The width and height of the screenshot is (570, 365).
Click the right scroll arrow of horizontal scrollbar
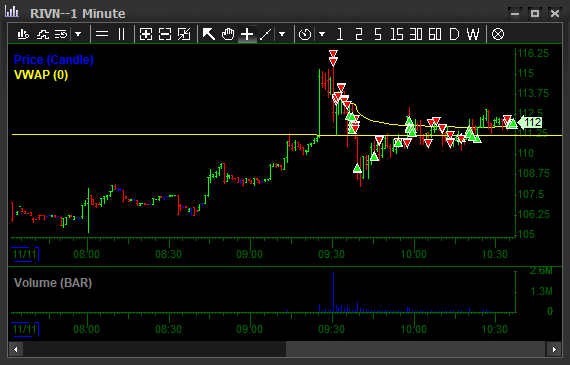[554, 349]
